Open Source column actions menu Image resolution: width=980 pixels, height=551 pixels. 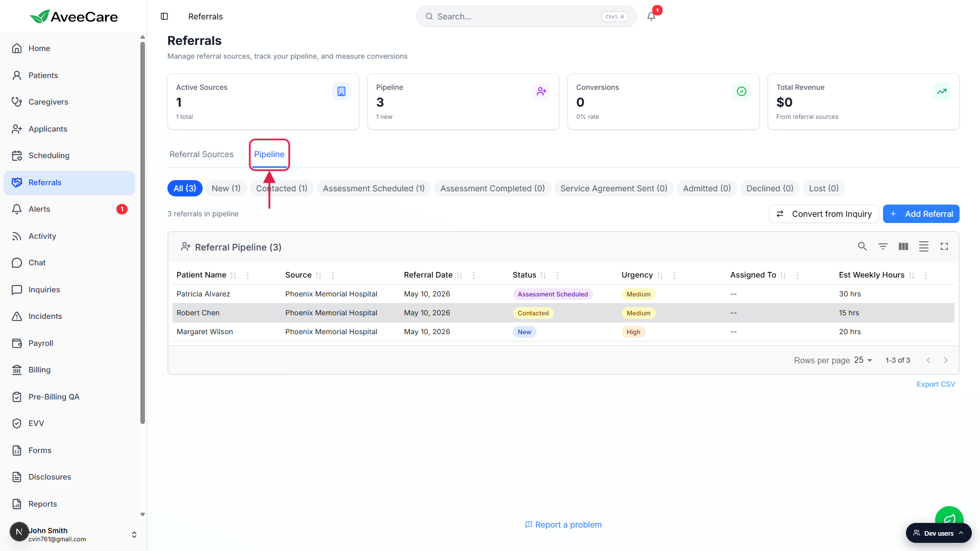(333, 275)
